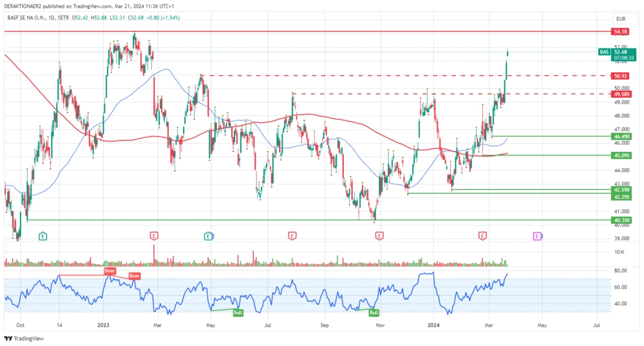
Task: Click the red earnings E marker before Mar 2023
Action: pyautogui.click(x=154, y=236)
